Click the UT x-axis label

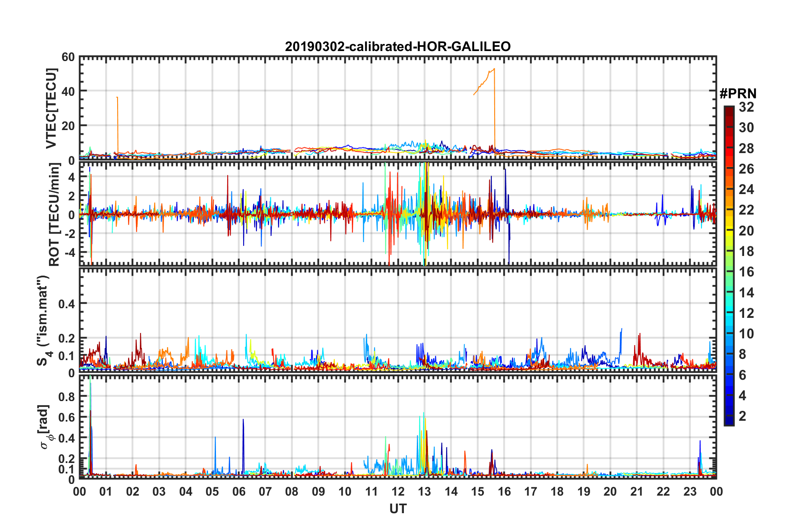coord(398,509)
